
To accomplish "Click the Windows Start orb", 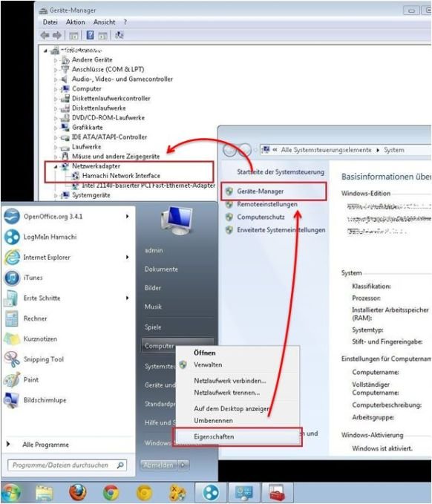I will click(10, 493).
